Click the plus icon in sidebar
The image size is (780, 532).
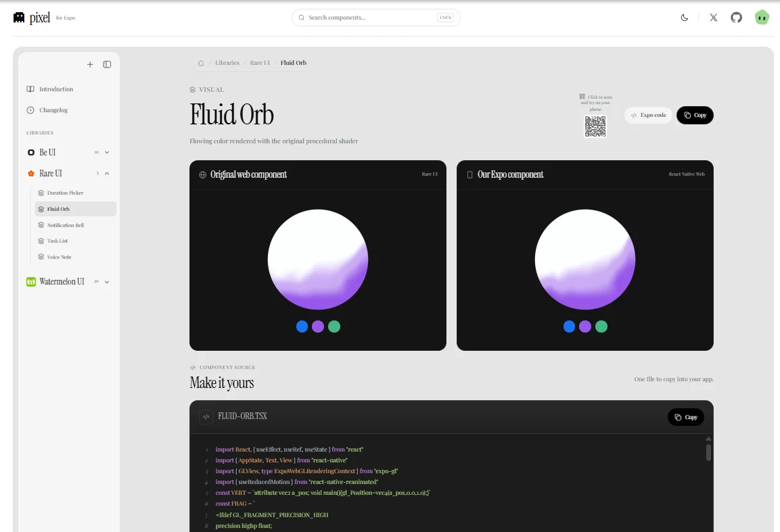pyautogui.click(x=90, y=65)
